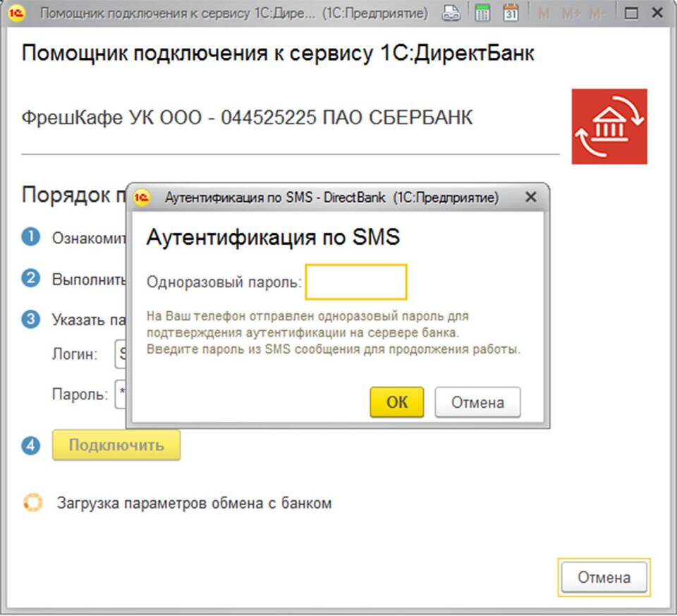Click the 1C logo in main window title
This screenshot has width=677, height=616.
tap(17, 13)
